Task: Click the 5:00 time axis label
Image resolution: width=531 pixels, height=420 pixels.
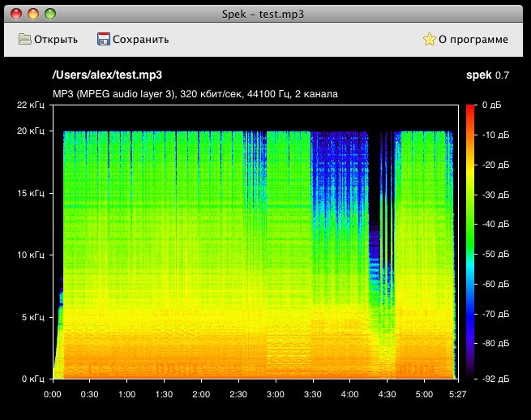Action: [x=424, y=394]
